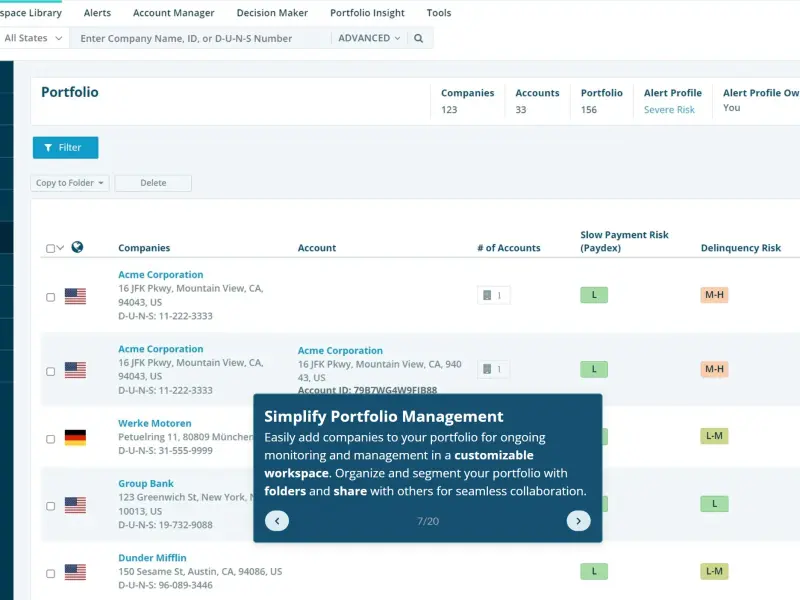Focus the company name search field
The width and height of the screenshot is (800, 600).
click(202, 38)
